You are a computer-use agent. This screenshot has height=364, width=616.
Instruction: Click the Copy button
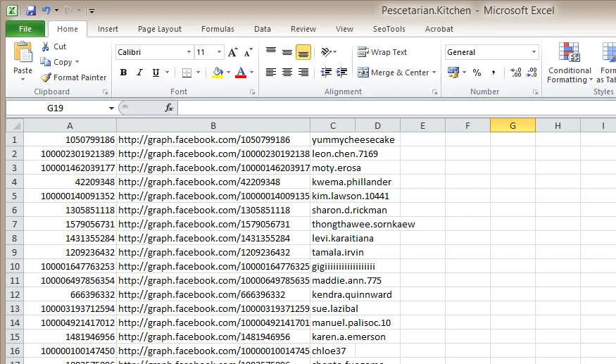tap(56, 62)
